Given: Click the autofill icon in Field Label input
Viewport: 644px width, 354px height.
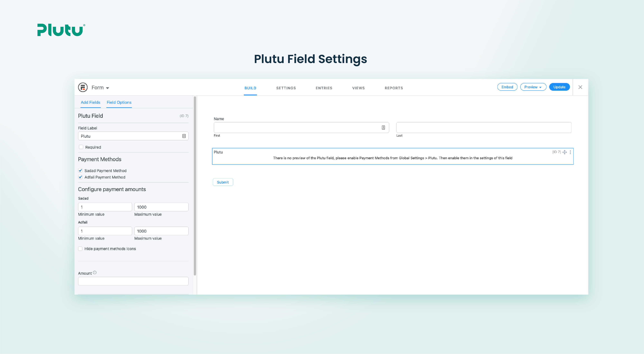Looking at the screenshot, I should tap(184, 136).
